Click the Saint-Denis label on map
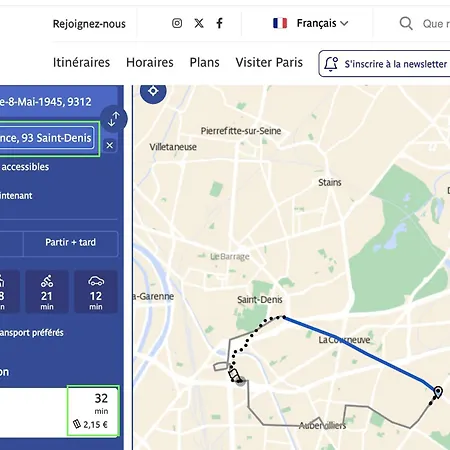 pos(260,300)
